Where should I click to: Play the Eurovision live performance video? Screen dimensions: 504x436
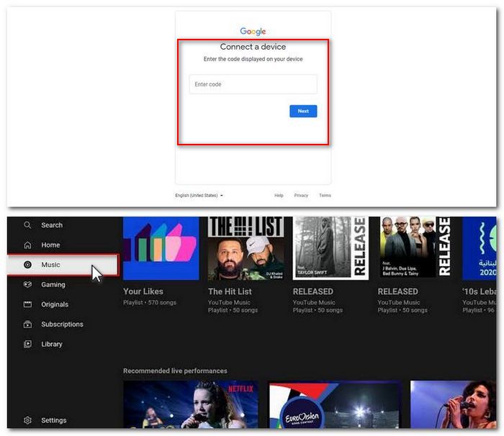click(x=333, y=407)
